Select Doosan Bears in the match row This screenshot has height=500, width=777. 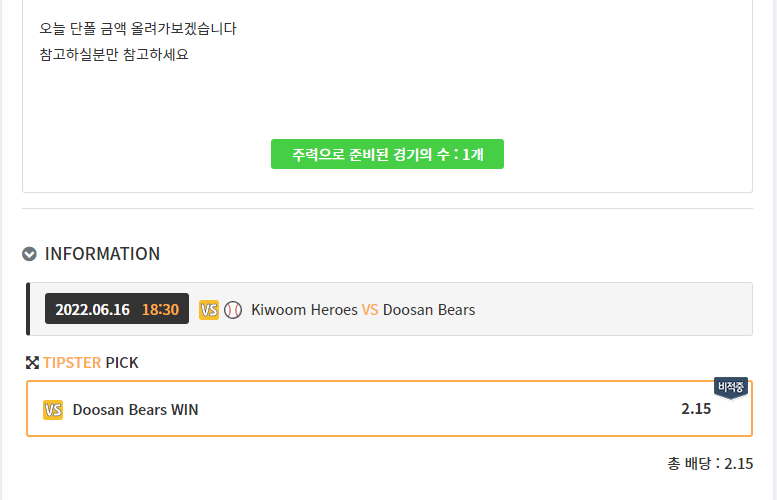[x=429, y=310]
